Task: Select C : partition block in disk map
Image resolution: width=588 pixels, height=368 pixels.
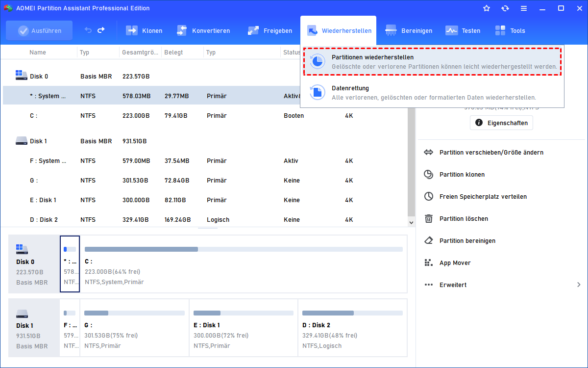Action: click(x=244, y=264)
